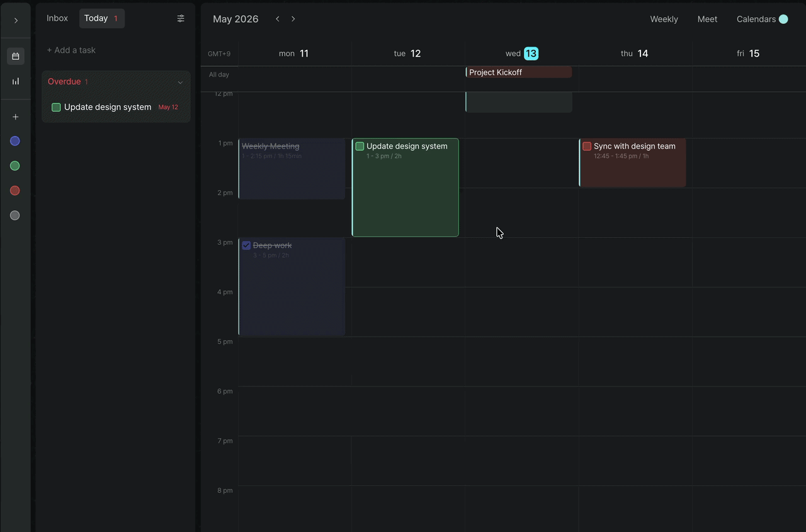The height and width of the screenshot is (532, 806).
Task: Open task filter settings sliders icon
Action: pyautogui.click(x=181, y=19)
